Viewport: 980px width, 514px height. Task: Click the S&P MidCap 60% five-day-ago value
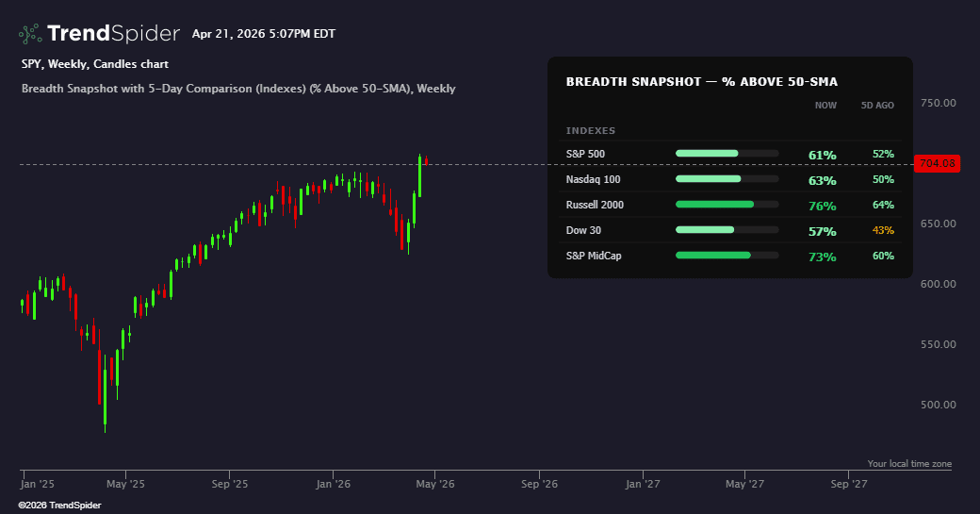coord(883,256)
